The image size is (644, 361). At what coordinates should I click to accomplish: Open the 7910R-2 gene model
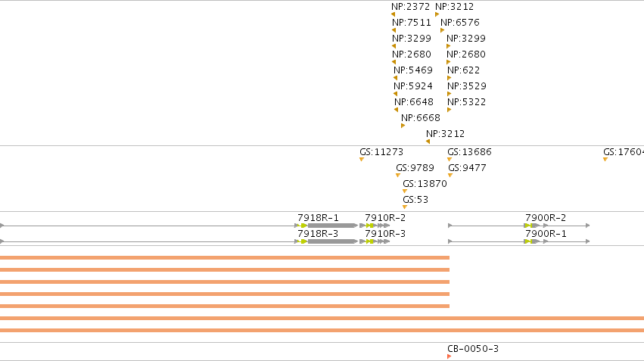(x=375, y=226)
